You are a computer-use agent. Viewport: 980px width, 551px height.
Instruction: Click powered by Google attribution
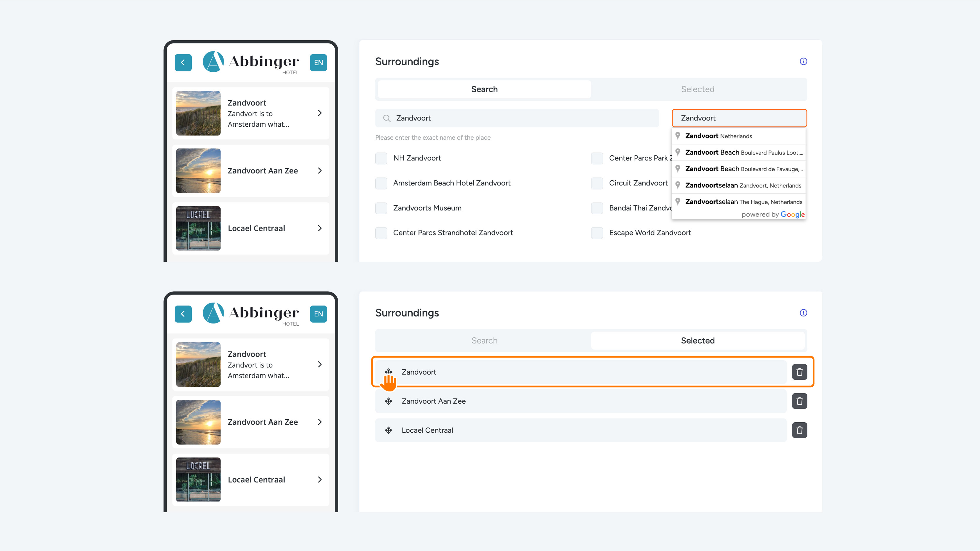click(773, 214)
